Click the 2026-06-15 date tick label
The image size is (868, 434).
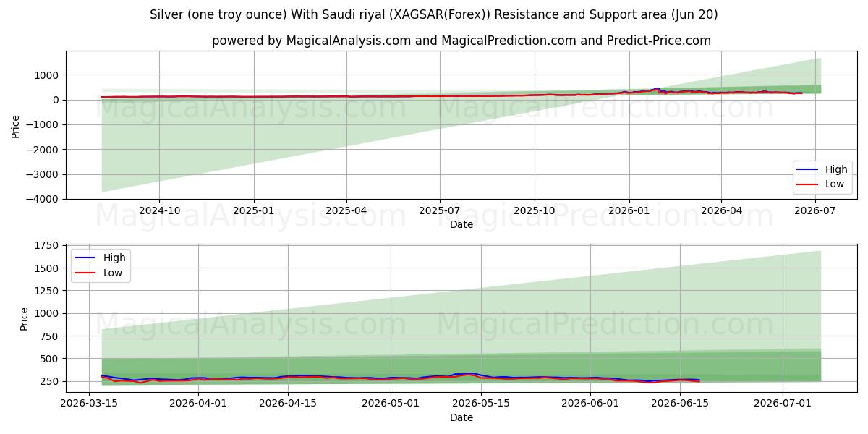pos(680,404)
